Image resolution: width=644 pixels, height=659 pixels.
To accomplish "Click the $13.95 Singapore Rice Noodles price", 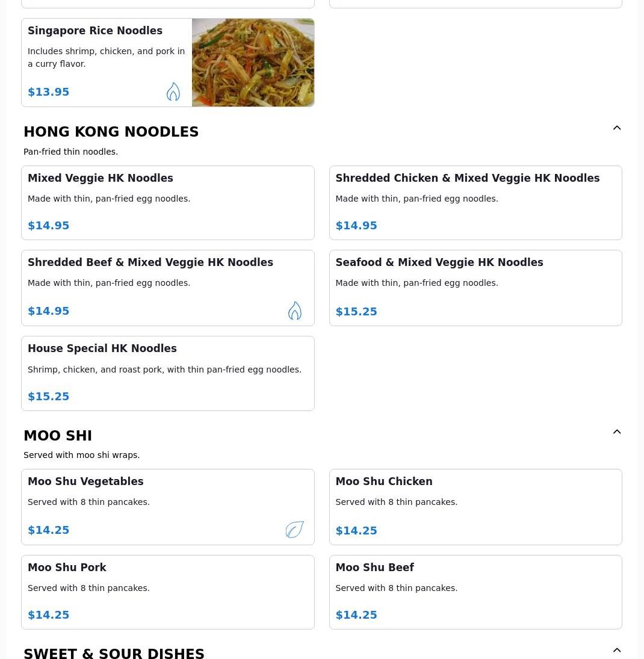I will 49,92.
